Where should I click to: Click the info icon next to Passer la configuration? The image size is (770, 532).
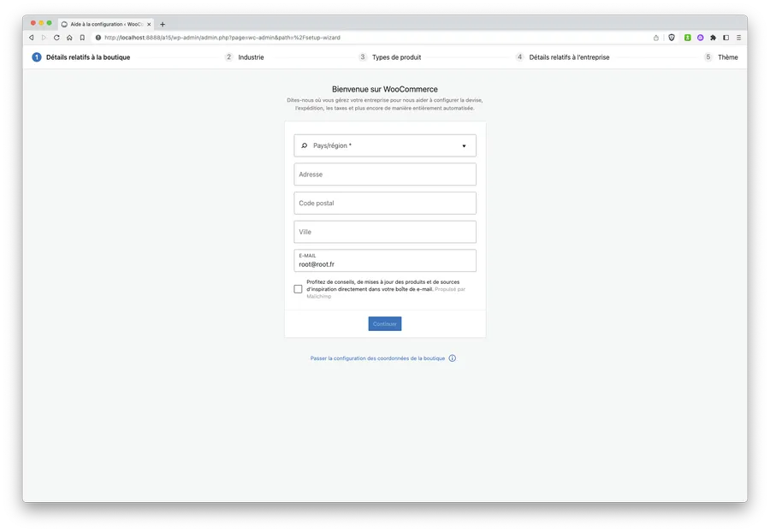pos(453,358)
